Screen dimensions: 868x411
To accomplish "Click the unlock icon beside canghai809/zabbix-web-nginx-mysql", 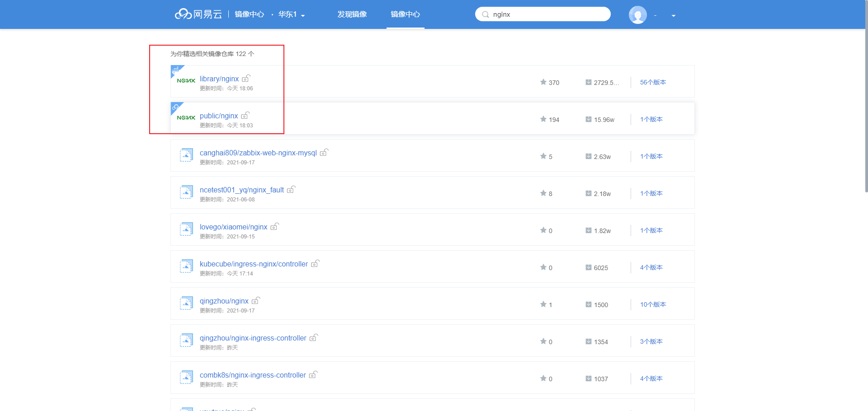I will [324, 152].
